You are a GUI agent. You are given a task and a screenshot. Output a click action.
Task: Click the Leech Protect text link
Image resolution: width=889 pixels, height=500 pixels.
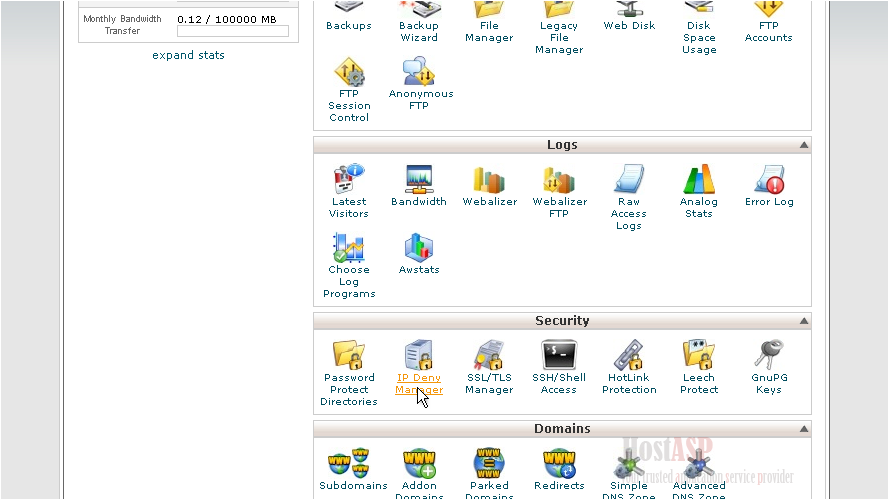click(699, 384)
